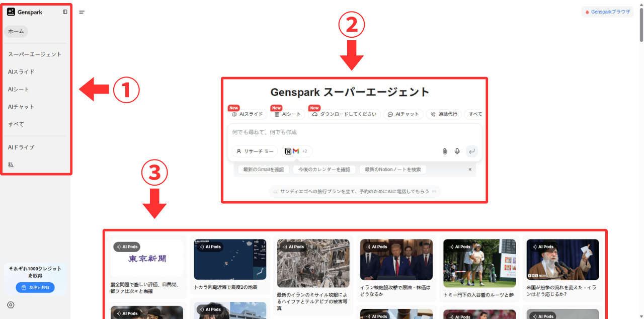Focus the 何でも尋ねて、何でも作成 input field
Image resolution: width=644 pixels, height=319 pixels.
tap(354, 132)
